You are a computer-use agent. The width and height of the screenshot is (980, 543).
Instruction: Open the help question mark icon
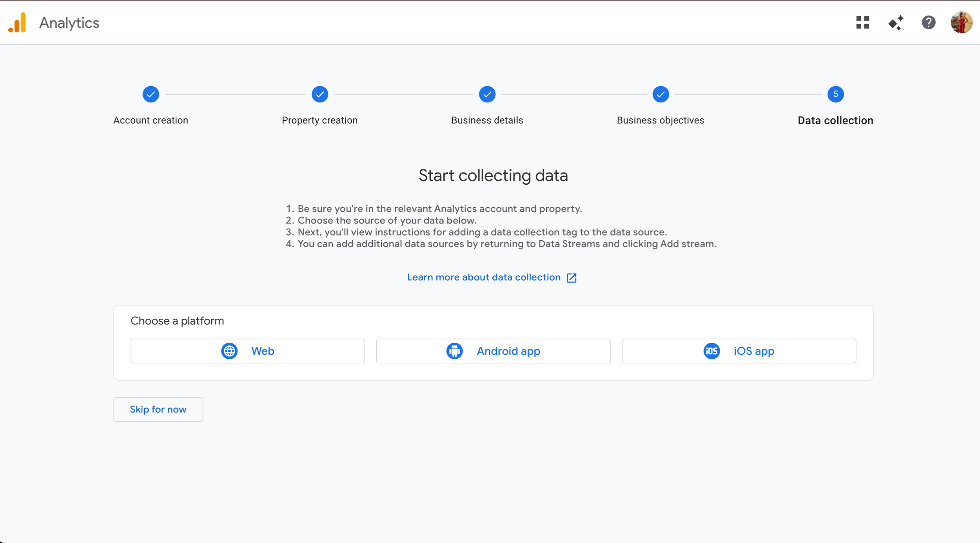pos(928,23)
